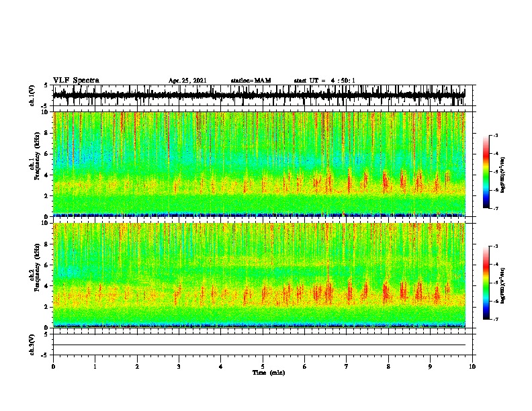This screenshot has height=411, width=532.
Task: Click the ch.2 "Frequency (kHz)" axis label
Action: click(x=37, y=267)
